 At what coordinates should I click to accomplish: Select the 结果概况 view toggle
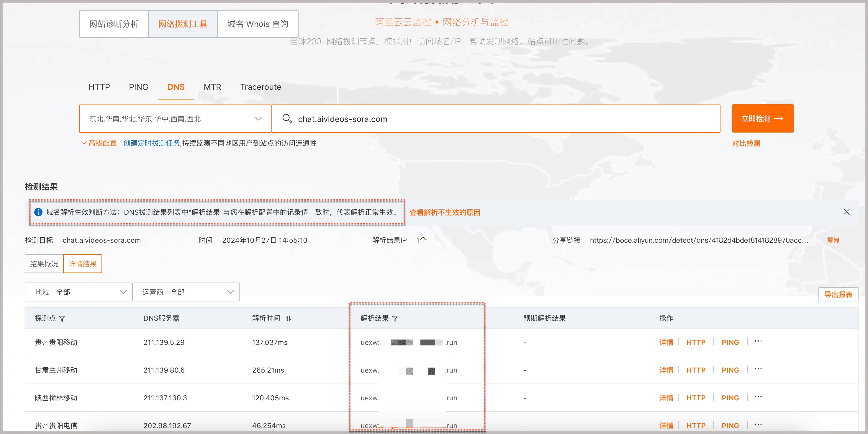[44, 264]
